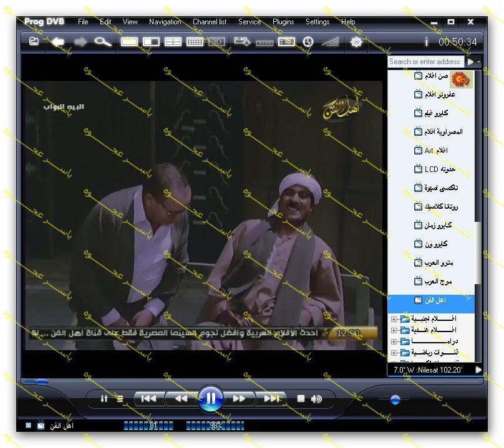Expand the افلام اجنبية folder
504x448 pixels.
[394, 319]
